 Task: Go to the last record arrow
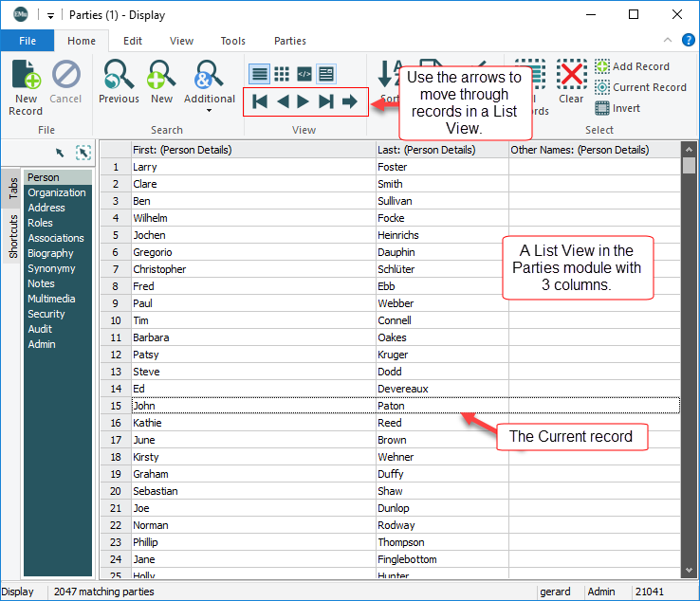pos(326,101)
